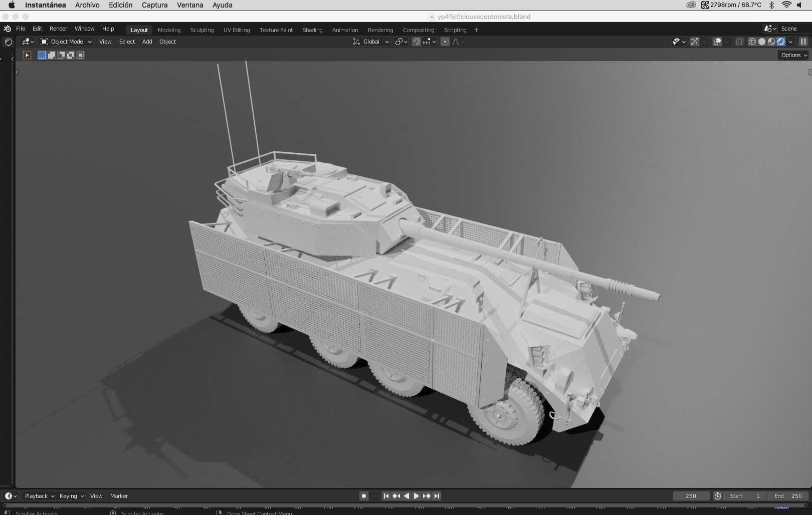Open the timeline Marker menu

(x=119, y=496)
